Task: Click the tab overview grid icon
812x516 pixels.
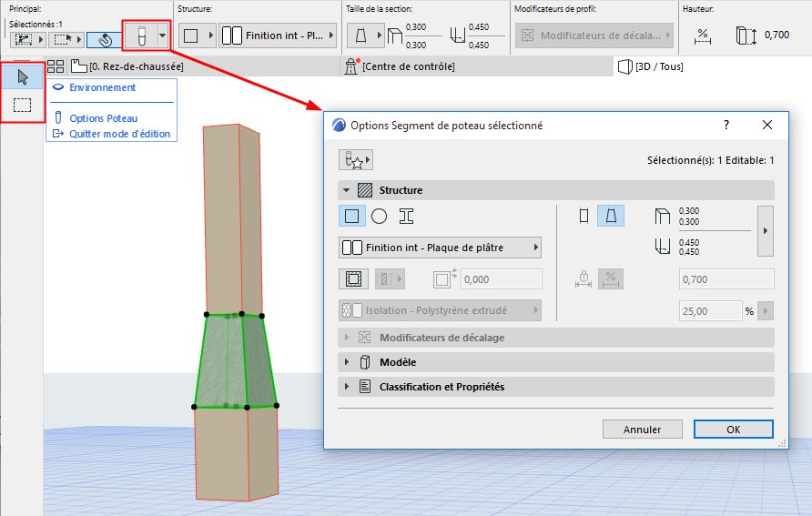Action: tap(56, 66)
